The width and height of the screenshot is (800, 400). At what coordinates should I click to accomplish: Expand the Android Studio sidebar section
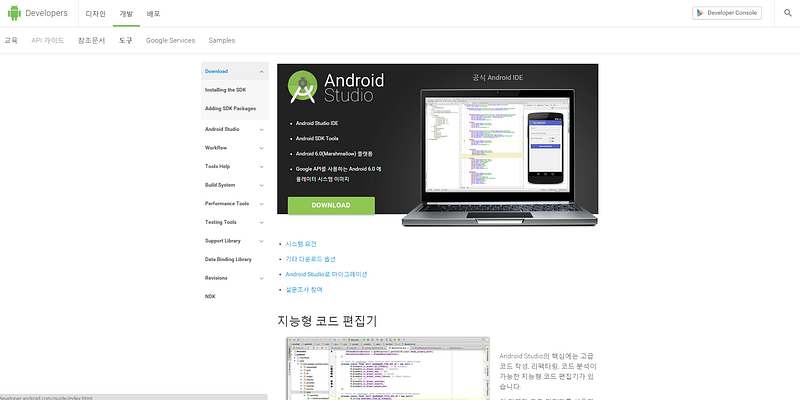(x=261, y=130)
